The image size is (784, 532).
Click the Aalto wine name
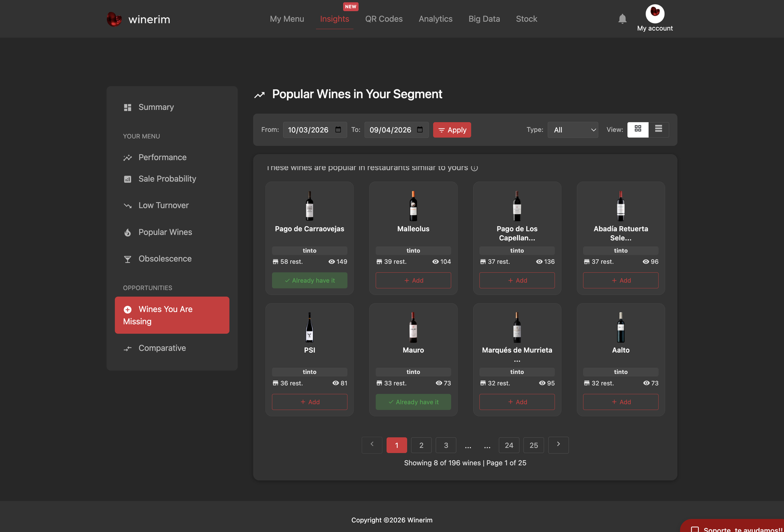tap(621, 350)
